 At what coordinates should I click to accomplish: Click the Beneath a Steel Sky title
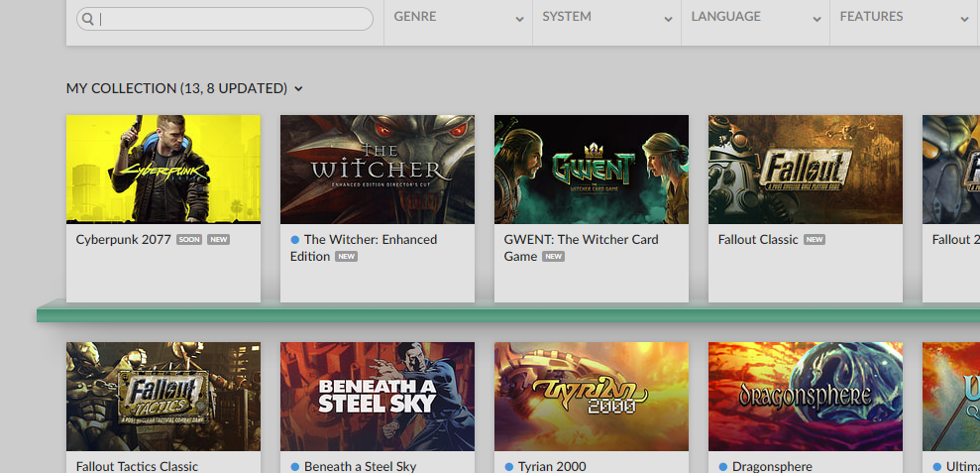pyautogui.click(x=360, y=466)
